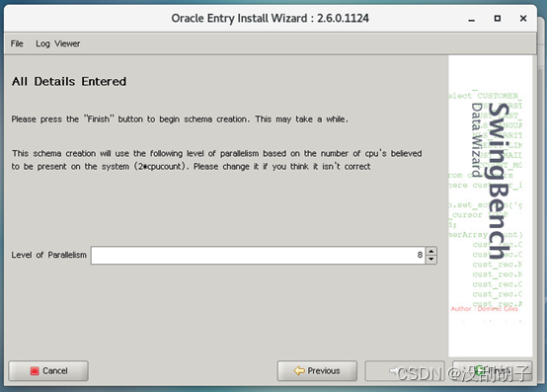Click the Install Wizard title text
Viewport: 547px width, 392px height.
click(x=270, y=18)
